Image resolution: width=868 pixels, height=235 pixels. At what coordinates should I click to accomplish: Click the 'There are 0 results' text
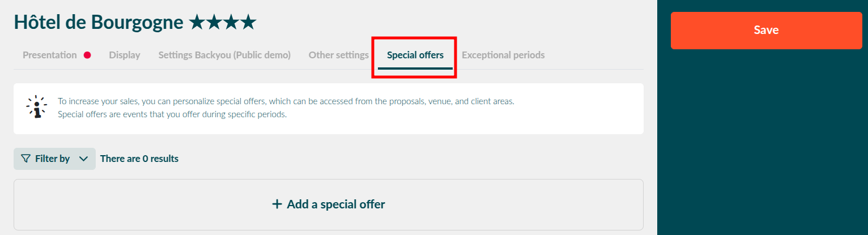click(x=139, y=159)
